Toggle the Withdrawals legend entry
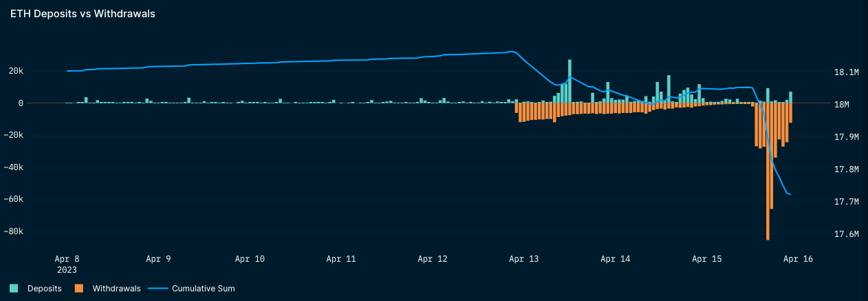Viewport: 868px width, 301px height. pyautogui.click(x=108, y=289)
